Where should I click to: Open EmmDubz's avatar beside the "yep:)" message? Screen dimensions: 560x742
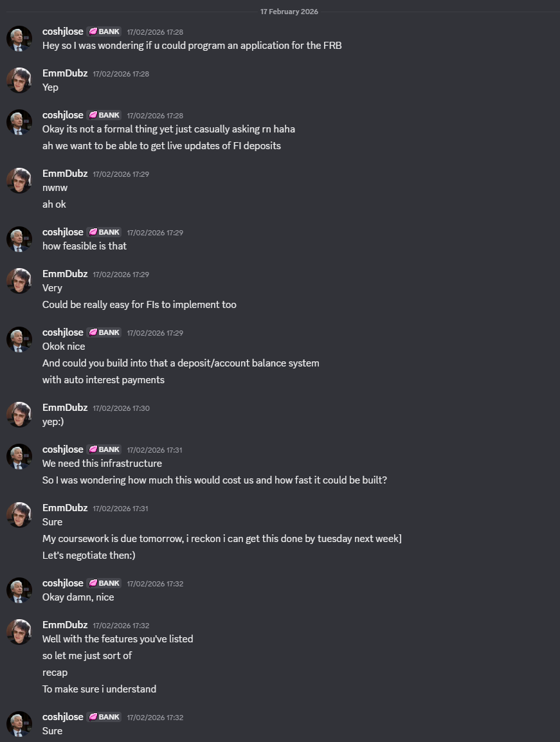[x=19, y=414]
